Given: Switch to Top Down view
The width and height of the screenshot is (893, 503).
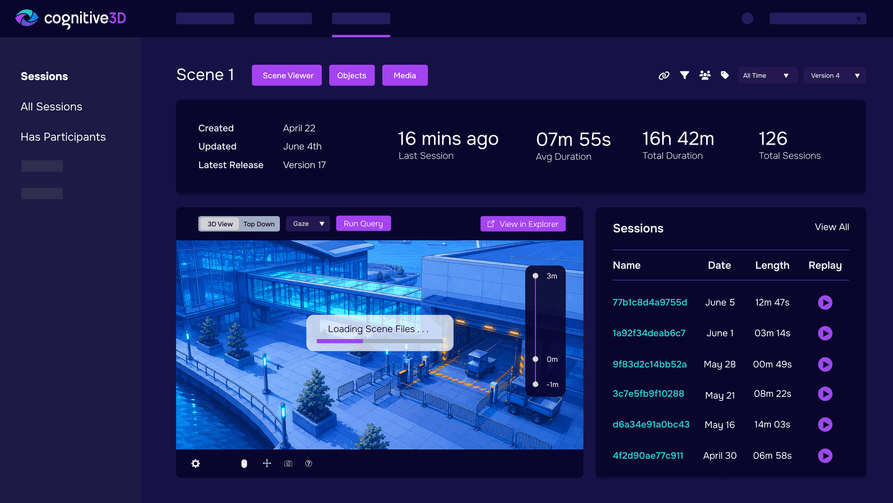Looking at the screenshot, I should click(x=259, y=224).
